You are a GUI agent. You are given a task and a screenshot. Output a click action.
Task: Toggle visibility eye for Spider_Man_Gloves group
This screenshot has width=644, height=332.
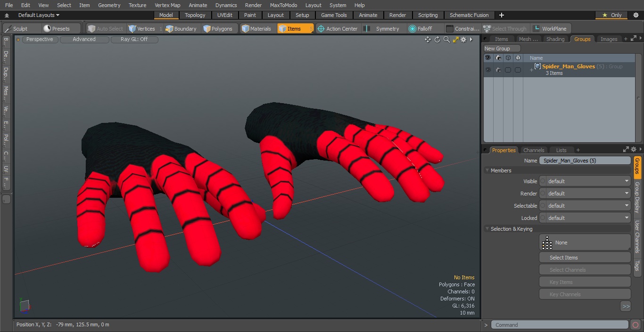pyautogui.click(x=488, y=70)
